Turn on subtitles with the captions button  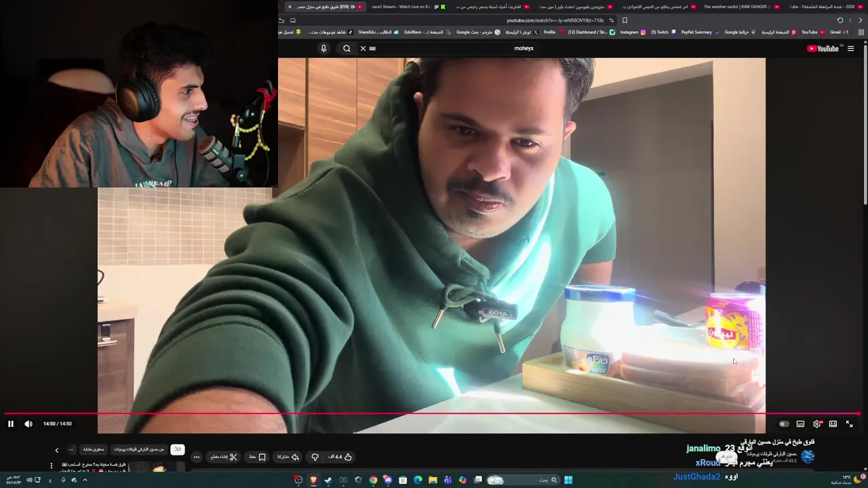(800, 424)
